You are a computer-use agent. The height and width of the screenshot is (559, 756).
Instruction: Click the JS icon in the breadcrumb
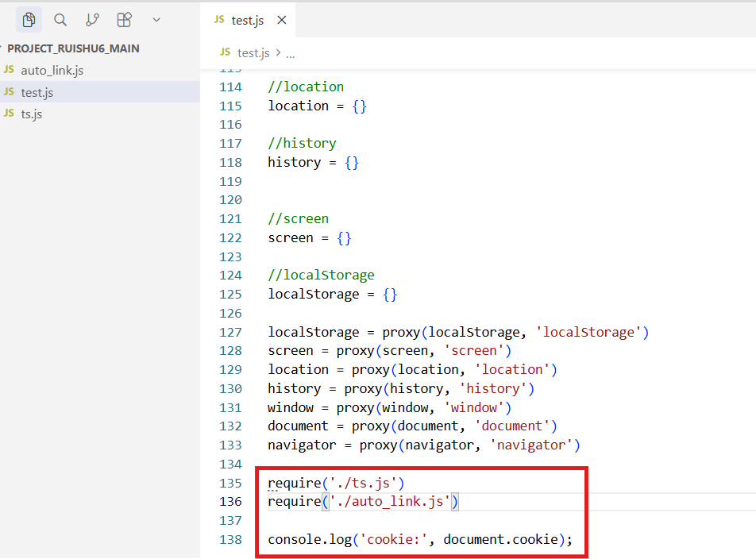(x=224, y=52)
